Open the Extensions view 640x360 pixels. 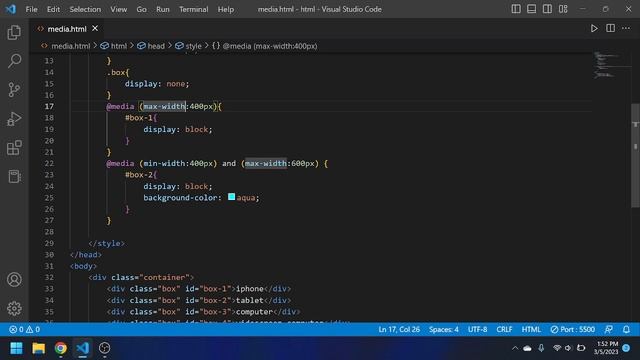[14, 148]
